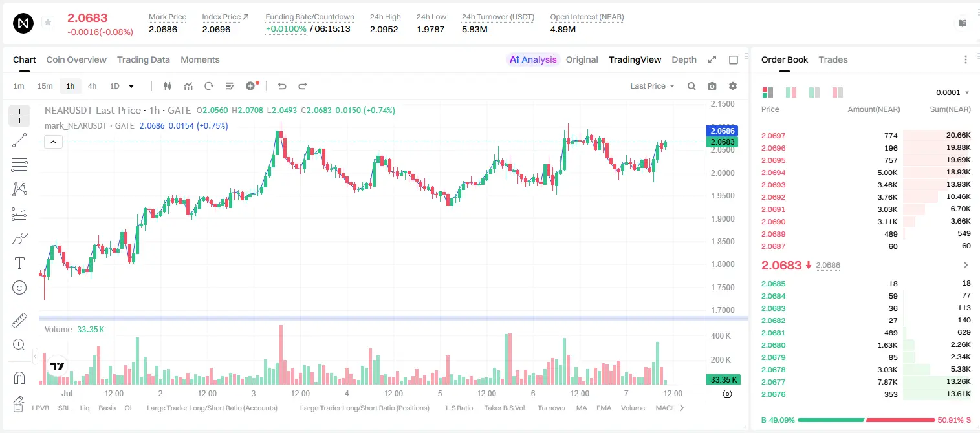Search symbol with magnifier icon in chart toolbar
This screenshot has width=980, height=433.
[x=691, y=86]
